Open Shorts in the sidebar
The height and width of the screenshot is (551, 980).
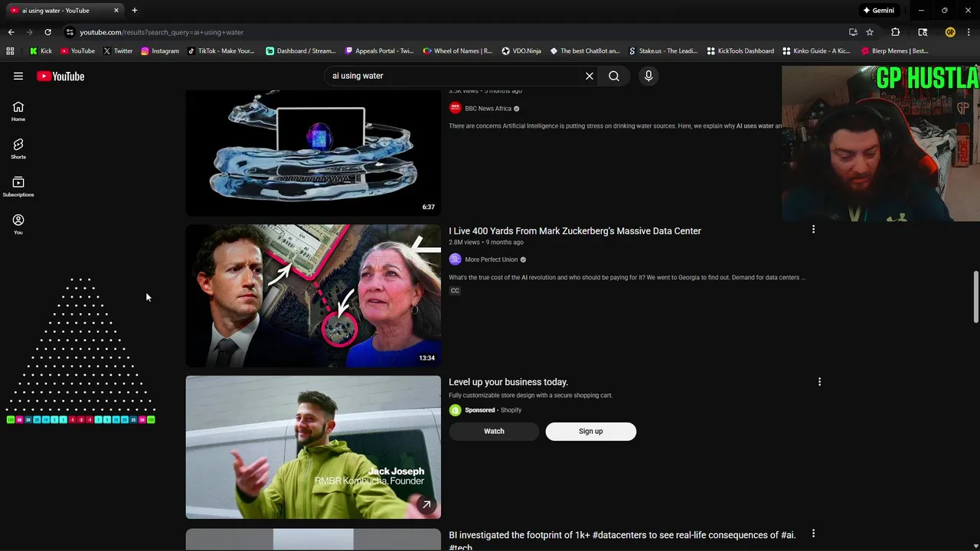(18, 149)
